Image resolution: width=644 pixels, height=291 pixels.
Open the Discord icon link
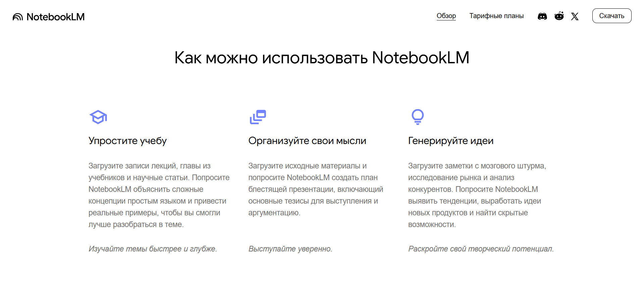pyautogui.click(x=542, y=16)
